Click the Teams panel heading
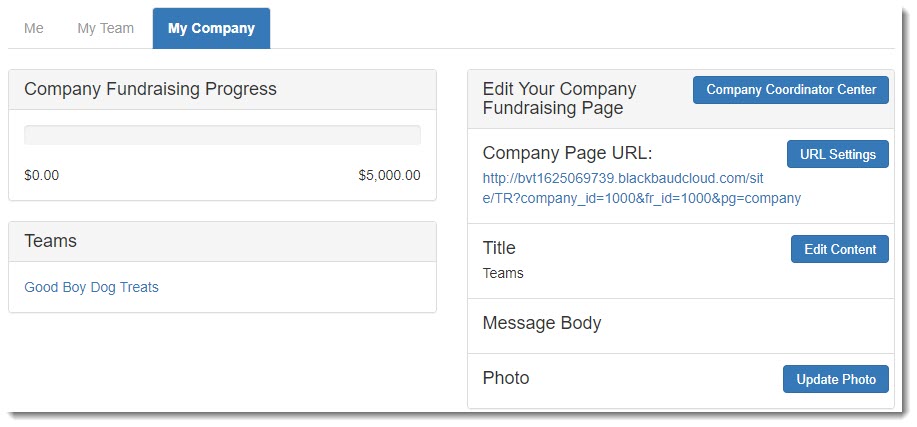Image resolution: width=917 pixels, height=427 pixels. pos(51,241)
